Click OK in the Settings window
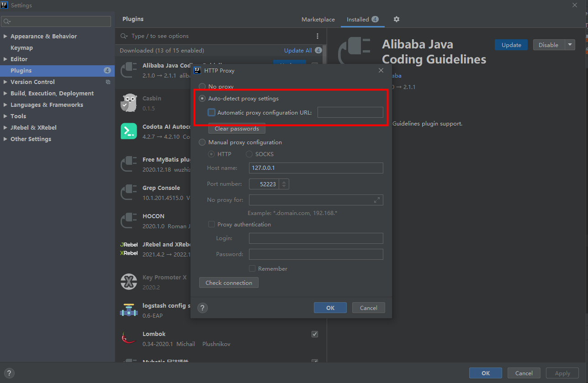The image size is (588, 383). (x=486, y=373)
